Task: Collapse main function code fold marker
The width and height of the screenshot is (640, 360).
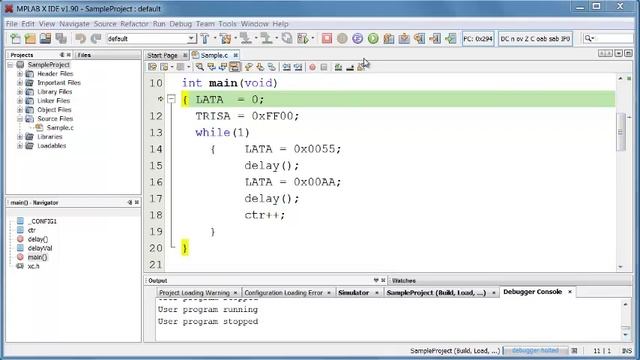Action: pyautogui.click(x=171, y=99)
